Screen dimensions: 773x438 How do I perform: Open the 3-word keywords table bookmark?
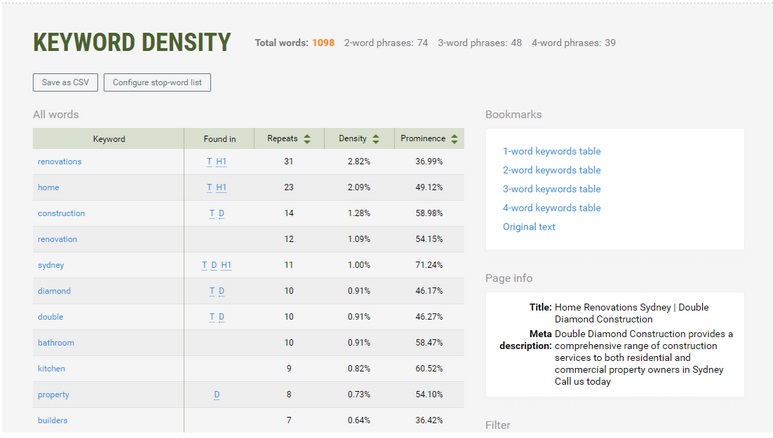[x=552, y=189]
